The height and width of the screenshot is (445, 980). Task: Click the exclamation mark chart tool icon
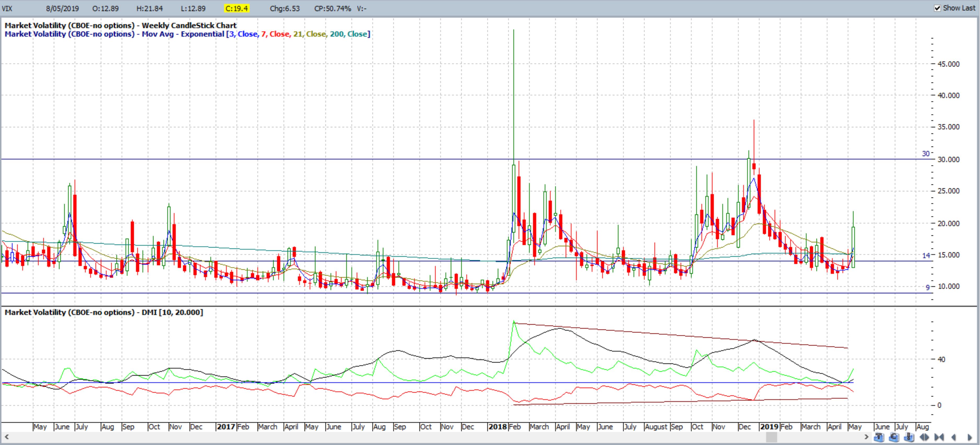coord(909,437)
